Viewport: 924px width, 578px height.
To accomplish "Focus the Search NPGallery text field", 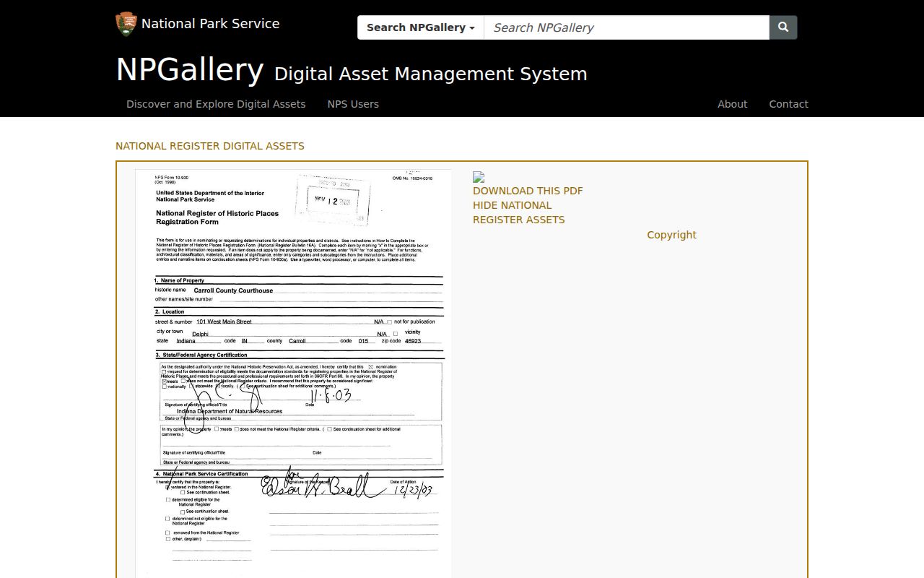I will [x=627, y=27].
